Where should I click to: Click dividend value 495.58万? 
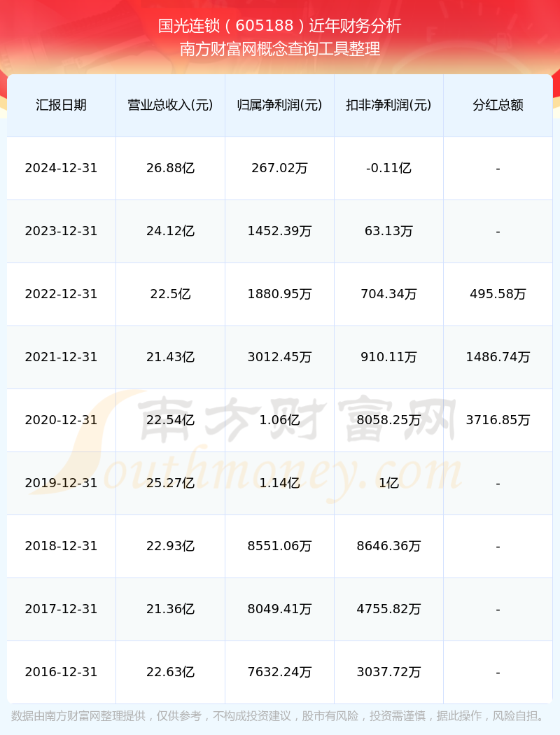(x=498, y=294)
